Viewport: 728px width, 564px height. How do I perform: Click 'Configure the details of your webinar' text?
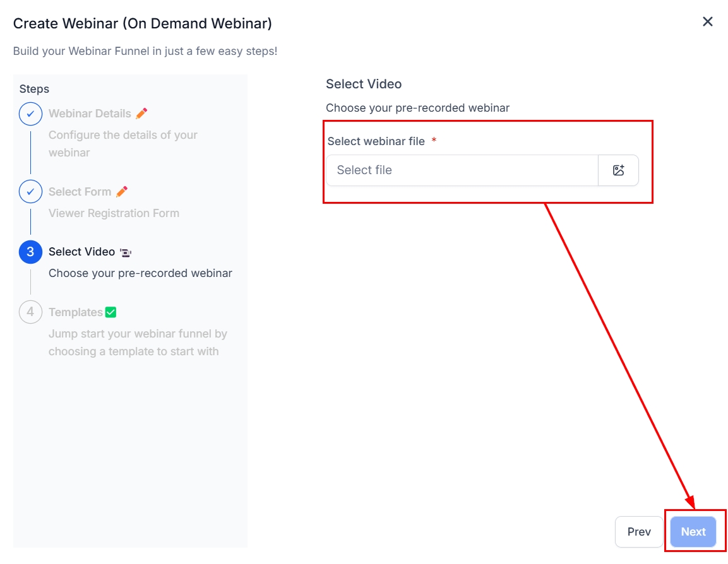point(122,144)
